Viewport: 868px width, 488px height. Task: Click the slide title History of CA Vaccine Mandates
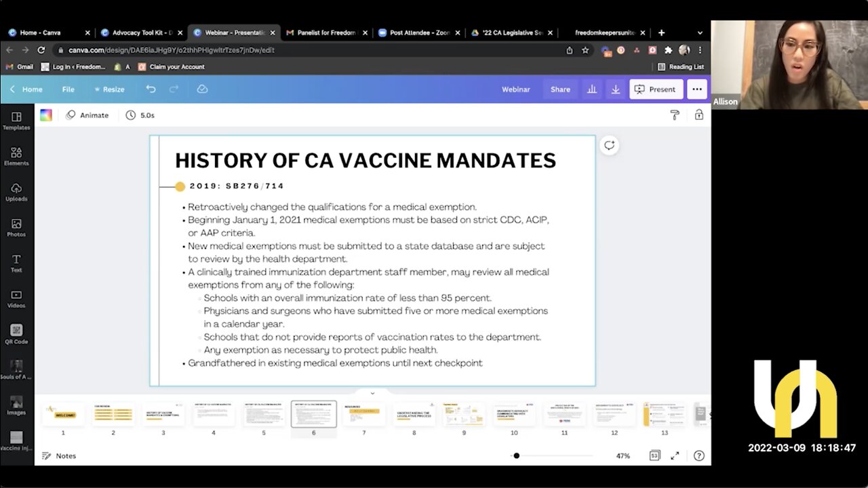coord(366,160)
